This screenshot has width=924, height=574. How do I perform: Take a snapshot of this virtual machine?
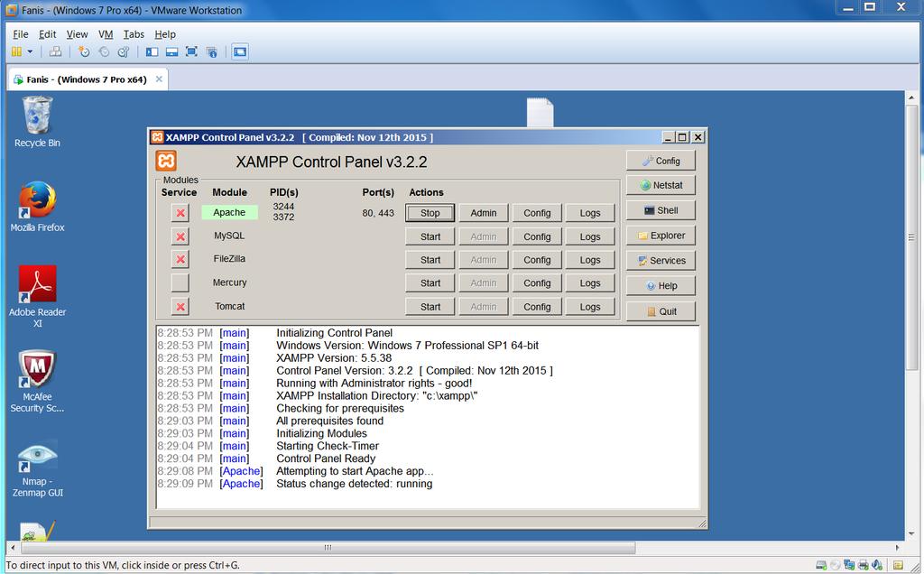click(x=84, y=51)
